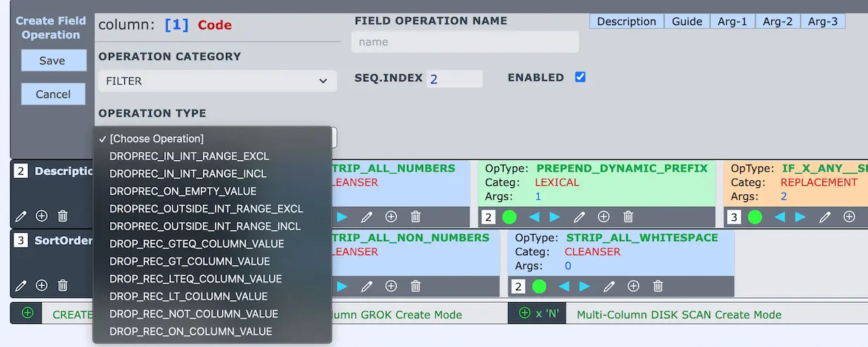Image resolution: width=868 pixels, height=347 pixels.
Task: Move REPLACEMENT category operation right
Action: pyautogui.click(x=800, y=217)
